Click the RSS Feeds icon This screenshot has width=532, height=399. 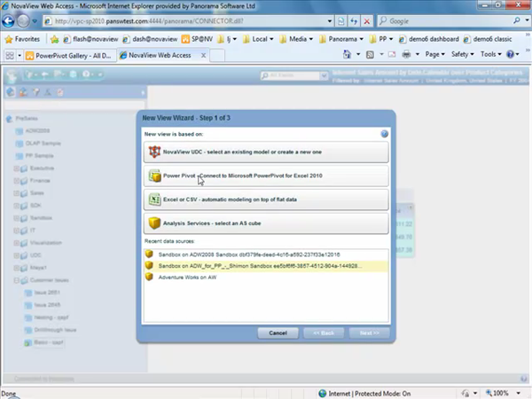370,54
